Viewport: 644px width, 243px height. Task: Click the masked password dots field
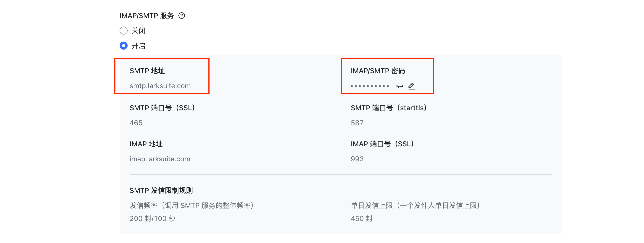tap(370, 86)
